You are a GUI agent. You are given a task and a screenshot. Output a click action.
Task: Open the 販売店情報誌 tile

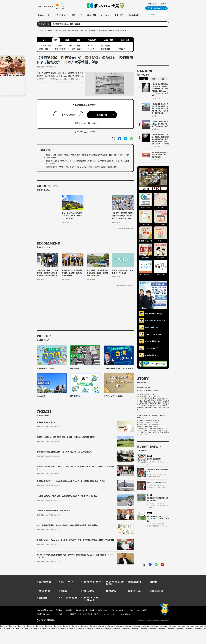(145, 250)
